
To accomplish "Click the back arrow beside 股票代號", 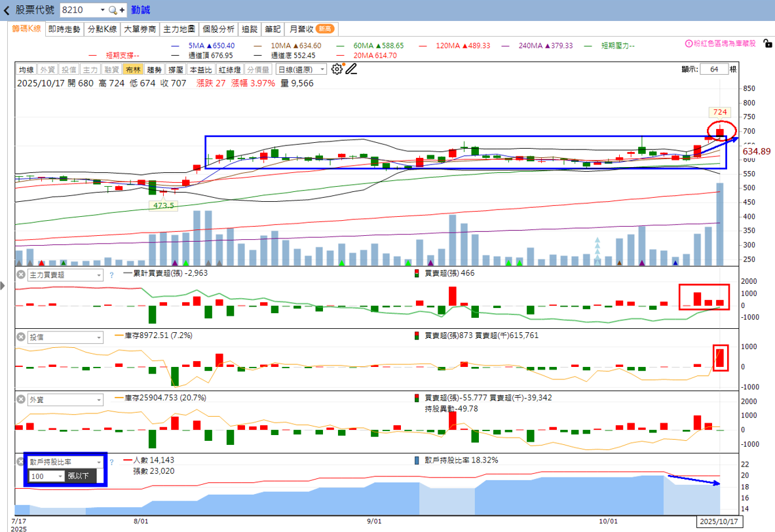I will point(7,10).
